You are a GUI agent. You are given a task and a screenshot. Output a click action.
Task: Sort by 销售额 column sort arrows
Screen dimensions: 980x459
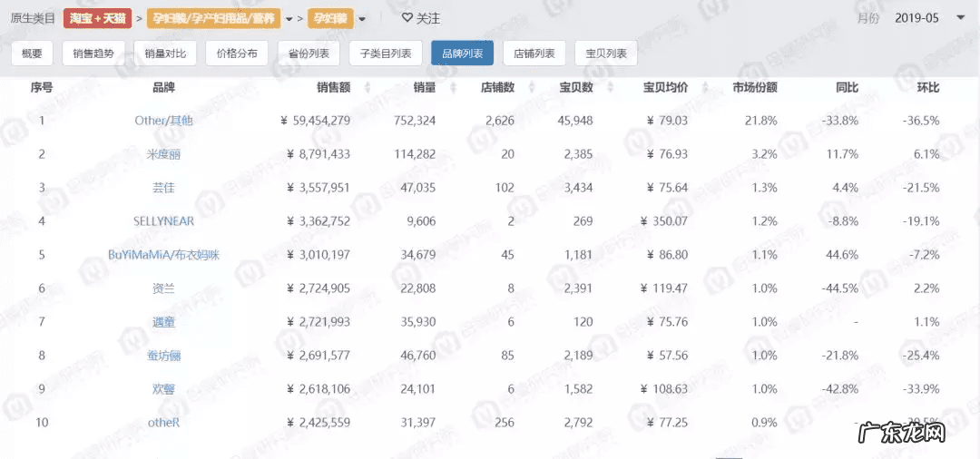tap(367, 88)
